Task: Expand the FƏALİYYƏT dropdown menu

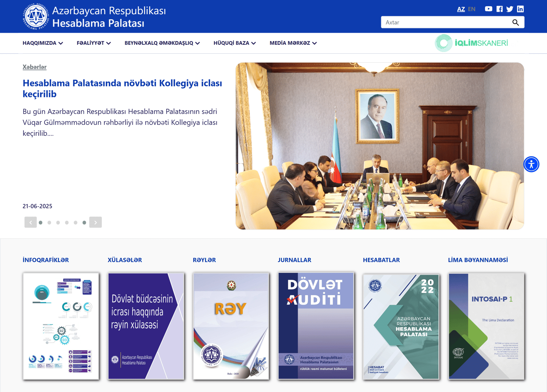Action: (x=94, y=43)
